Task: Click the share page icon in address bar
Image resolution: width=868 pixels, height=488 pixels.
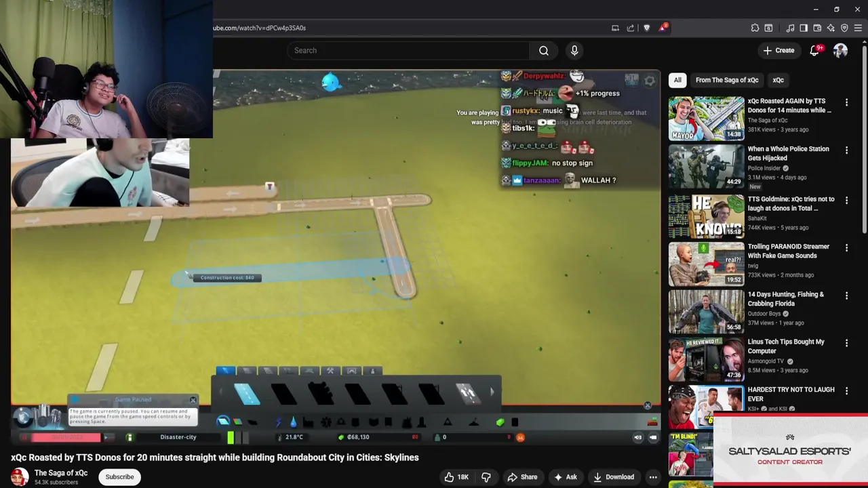Action: 631,28
